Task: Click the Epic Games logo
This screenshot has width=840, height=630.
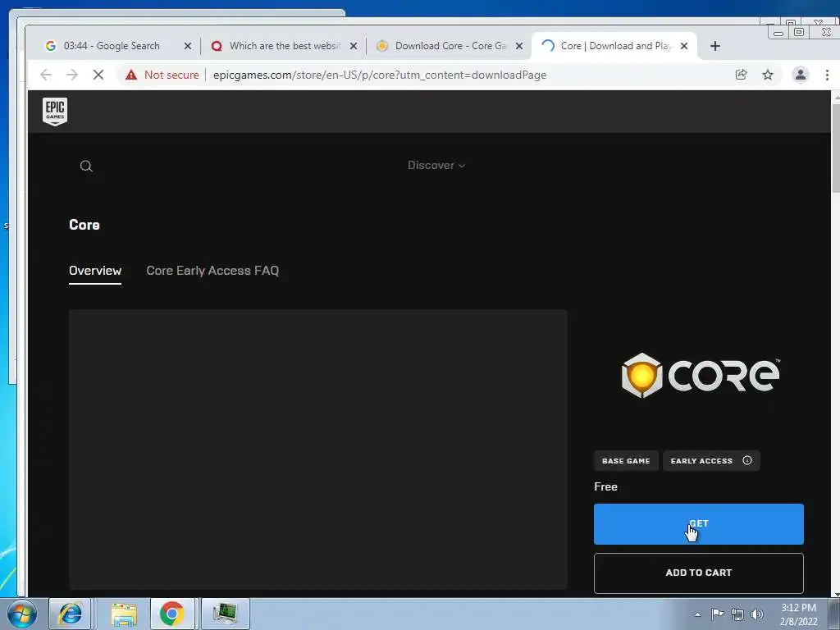Action: click(x=55, y=112)
